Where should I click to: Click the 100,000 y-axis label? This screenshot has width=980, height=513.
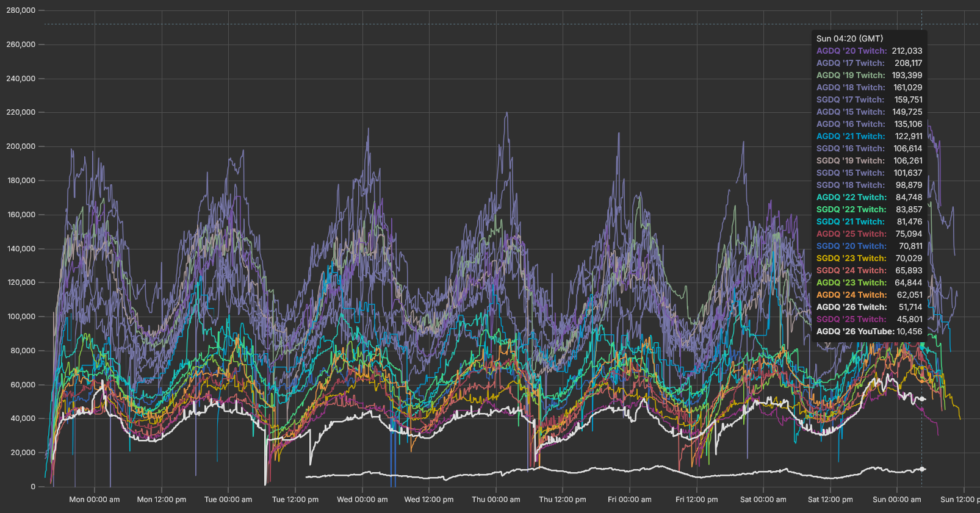21,317
